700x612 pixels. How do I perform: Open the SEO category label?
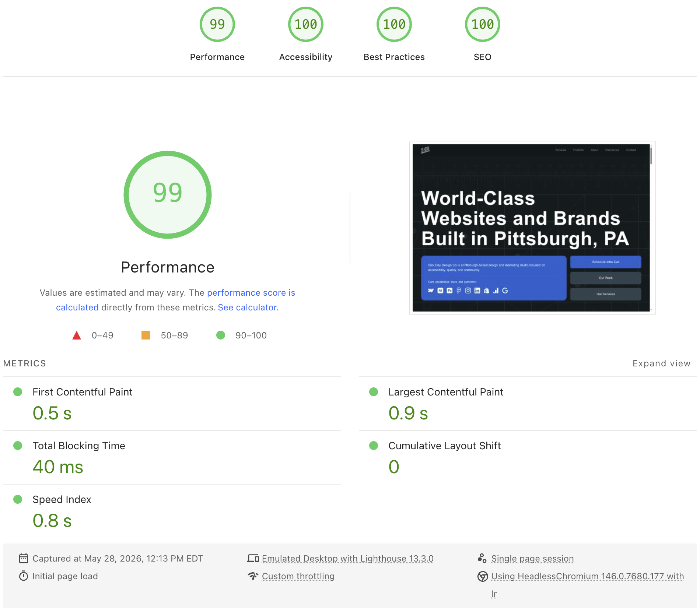(483, 57)
